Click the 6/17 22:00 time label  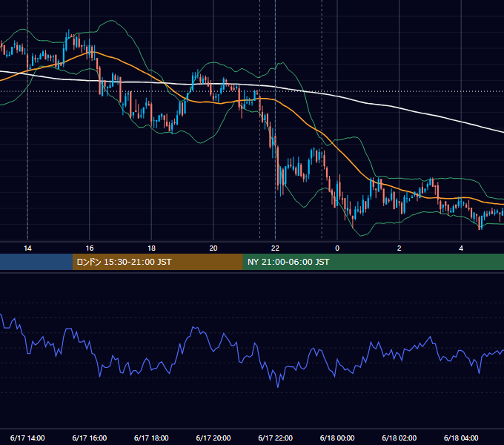pos(275,438)
